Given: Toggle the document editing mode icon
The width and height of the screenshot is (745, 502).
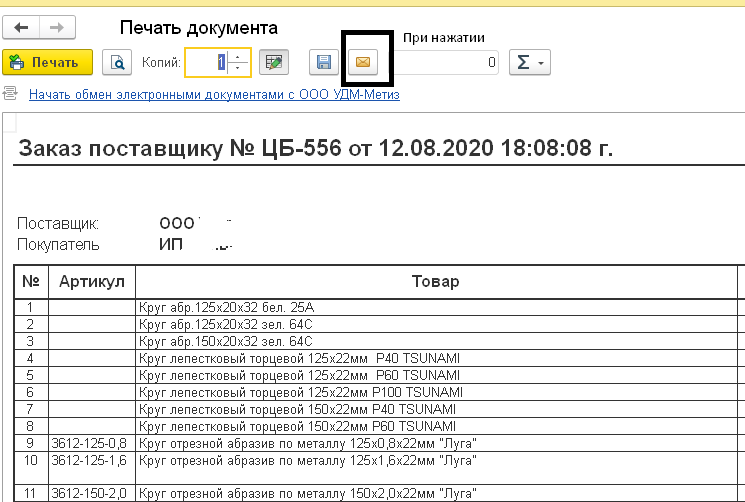Looking at the screenshot, I should [x=273, y=63].
